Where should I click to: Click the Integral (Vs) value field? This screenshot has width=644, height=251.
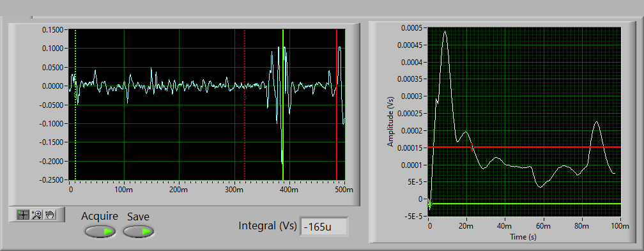click(324, 226)
